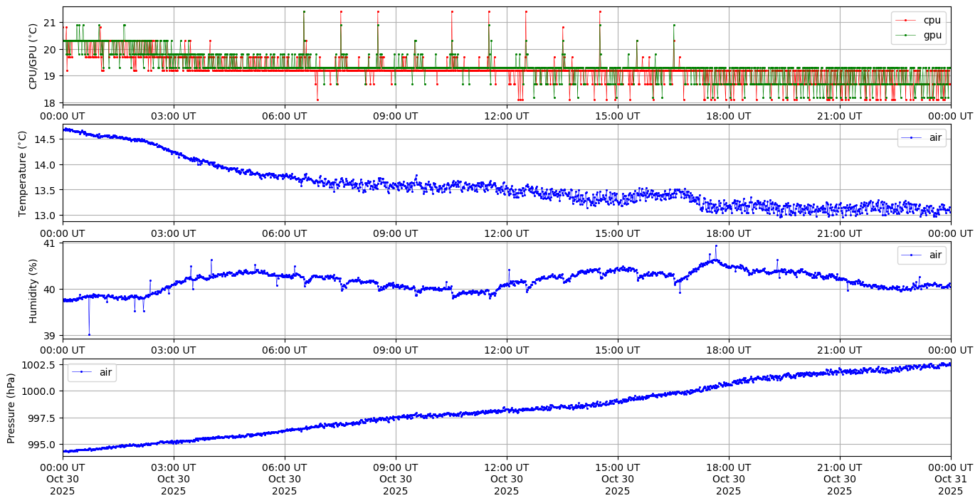Screen dimensions: 980x503
Task: Click 18:00 UT tick under the humidity plot
Action: click(728, 350)
